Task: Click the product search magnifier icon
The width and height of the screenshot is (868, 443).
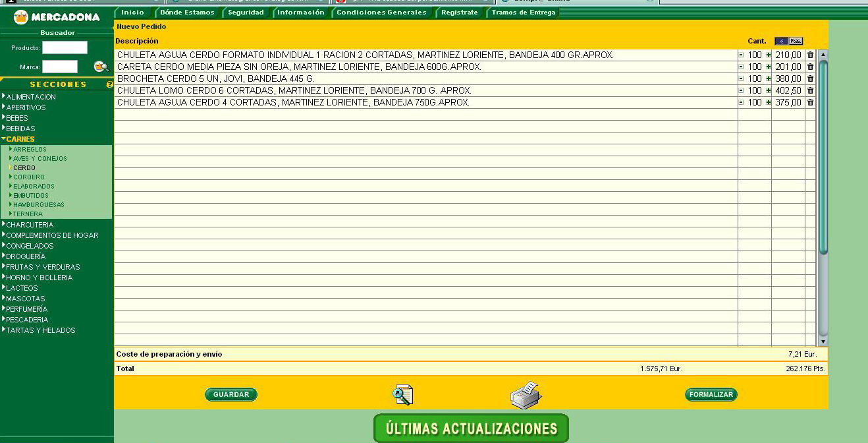Action: [101, 67]
